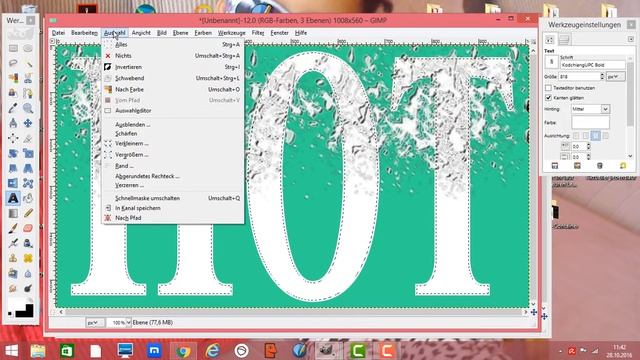
Task: Delete tool preset trash button
Action: [x=600, y=166]
